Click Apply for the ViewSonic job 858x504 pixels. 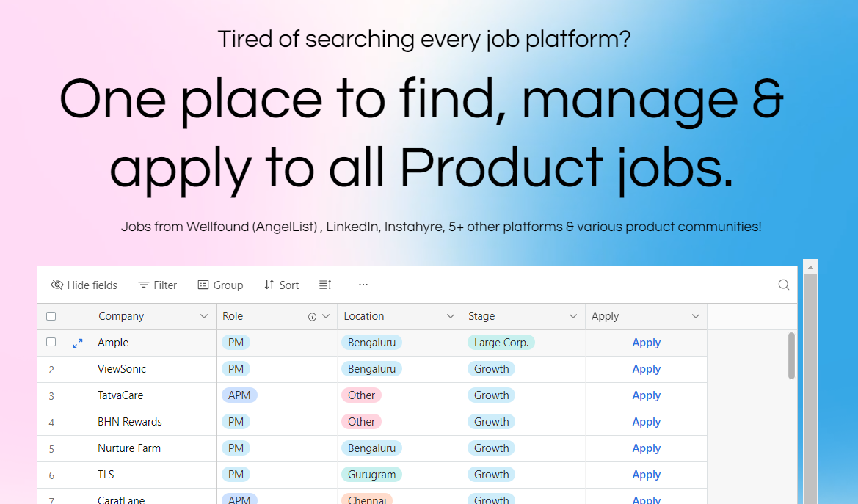646,368
